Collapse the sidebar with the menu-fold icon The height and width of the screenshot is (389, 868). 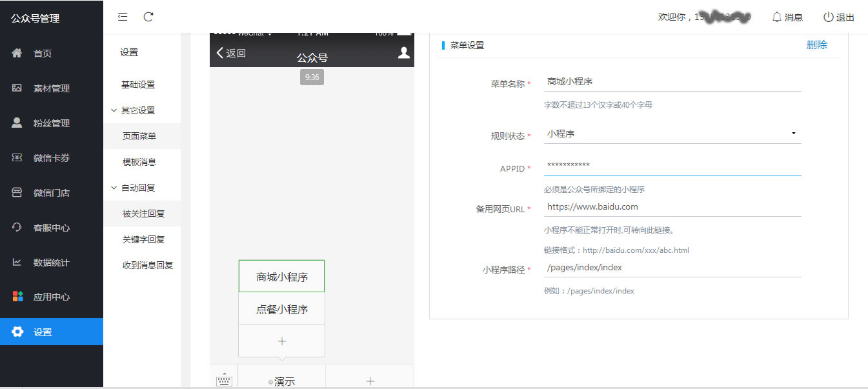tap(123, 17)
